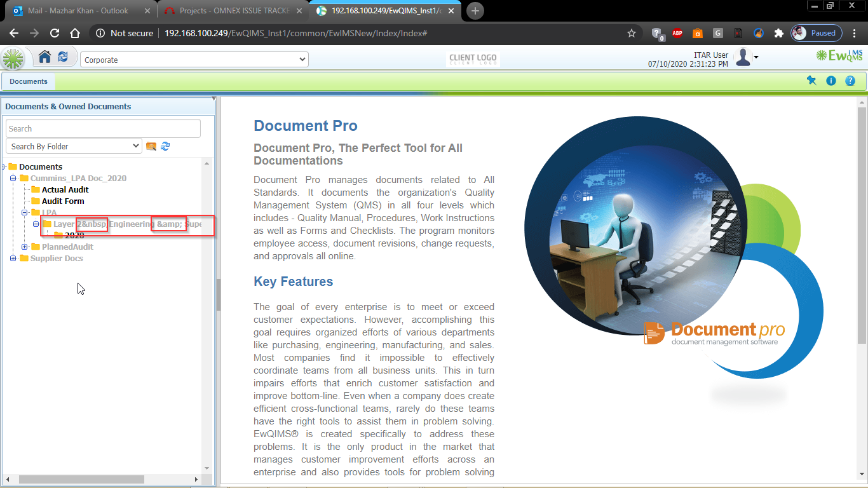Click the Paused profile button
Viewport: 868px width, 488px height.
coord(817,33)
